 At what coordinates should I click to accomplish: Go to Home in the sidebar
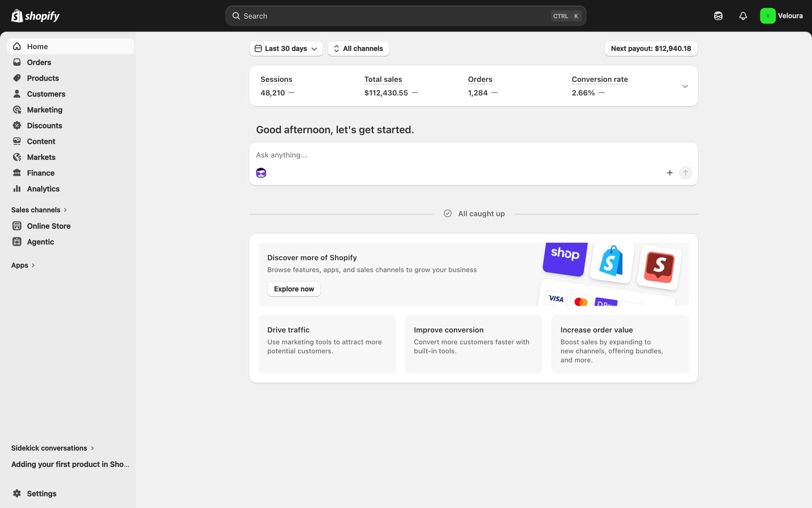[x=70, y=46]
